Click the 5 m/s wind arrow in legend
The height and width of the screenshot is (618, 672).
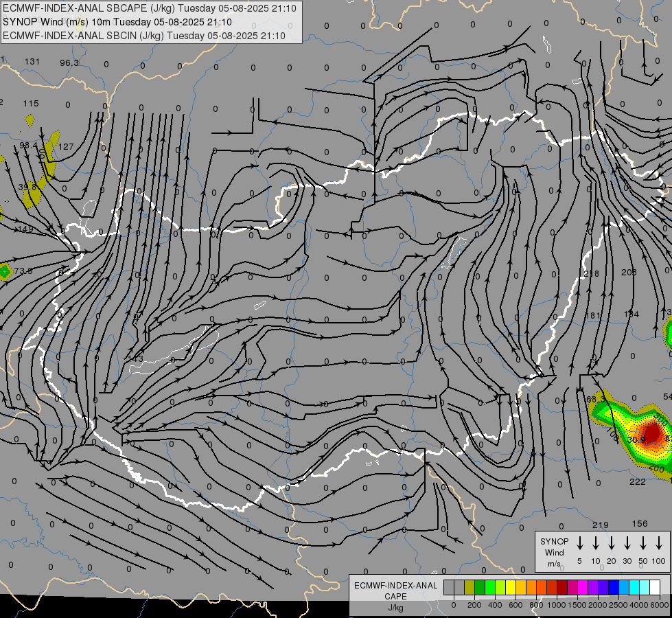pyautogui.click(x=579, y=542)
